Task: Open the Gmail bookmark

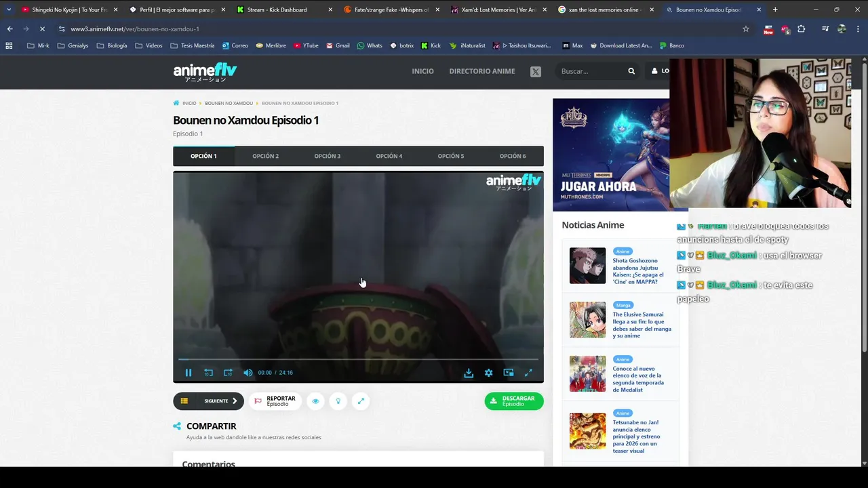Action: pos(338,45)
